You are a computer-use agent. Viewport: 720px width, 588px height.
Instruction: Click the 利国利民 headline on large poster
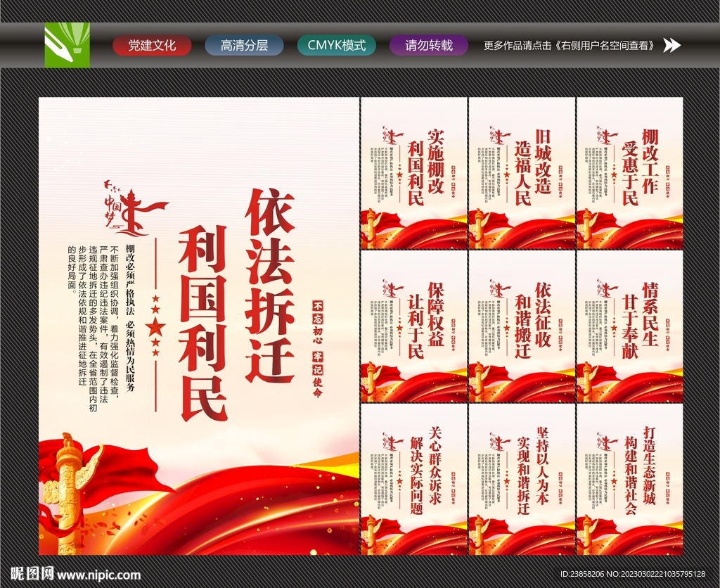coord(203,324)
